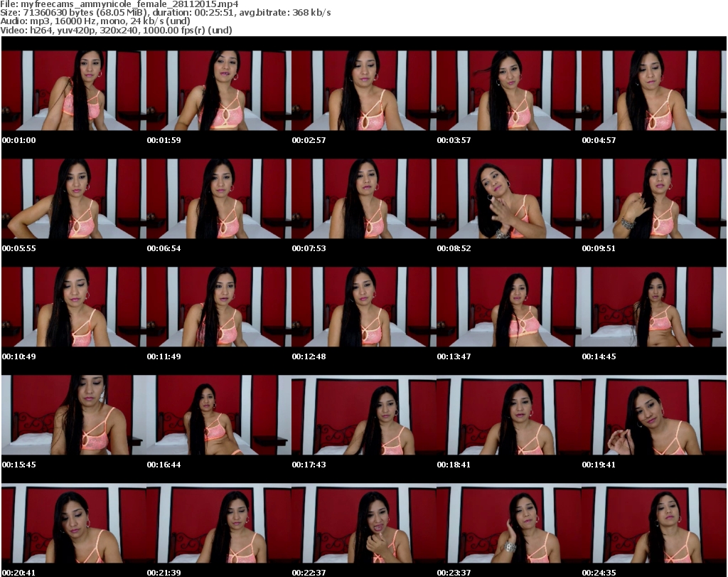Image resolution: width=728 pixels, height=577 pixels.
Task: Select the frame captured at 00:08:52
Action: 509,198
